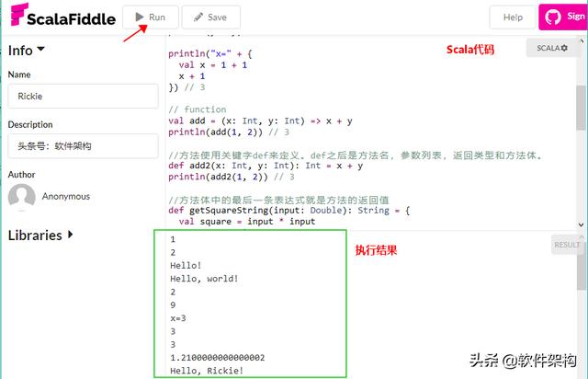This screenshot has height=379, width=588.
Task: Place cursor on 'val add' line
Action: tap(260, 121)
